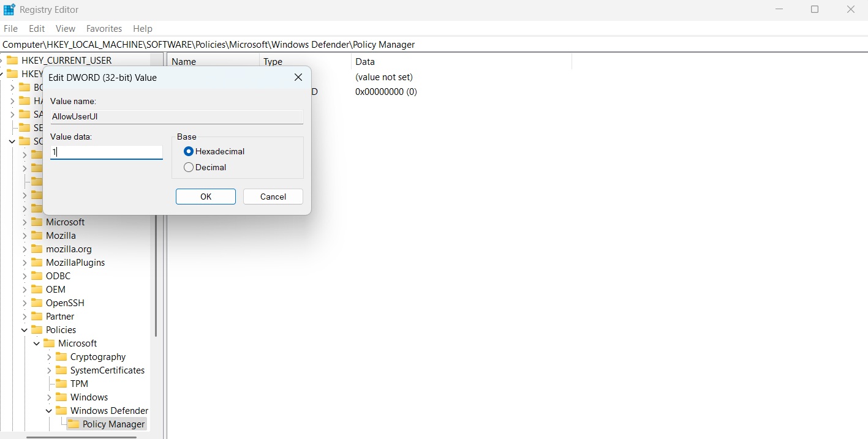868x439 pixels.
Task: Click the mozilla.org folder icon
Action: click(37, 249)
